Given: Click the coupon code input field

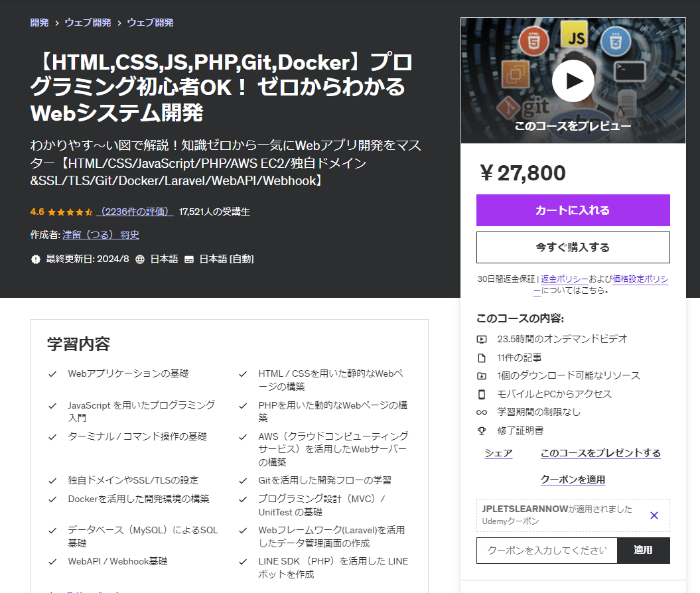Looking at the screenshot, I should pos(546,550).
